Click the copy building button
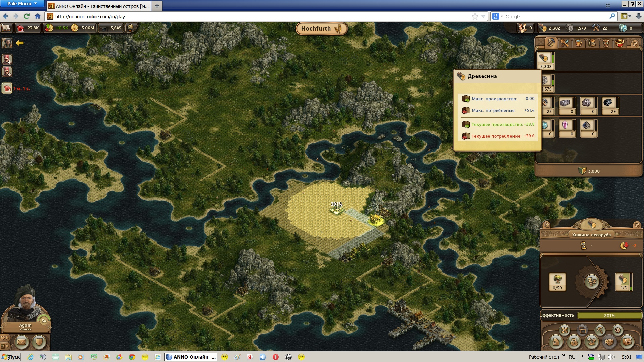The width and height of the screenshot is (644, 362). click(x=583, y=330)
